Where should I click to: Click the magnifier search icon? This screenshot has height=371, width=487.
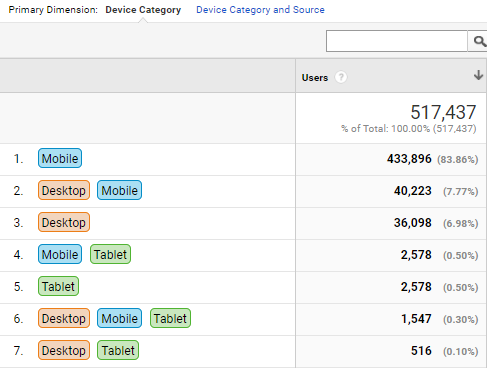tap(478, 41)
